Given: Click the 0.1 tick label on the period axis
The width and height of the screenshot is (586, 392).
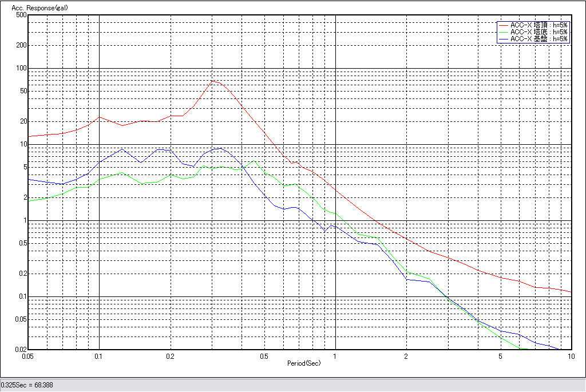Looking at the screenshot, I should pyautogui.click(x=99, y=357).
